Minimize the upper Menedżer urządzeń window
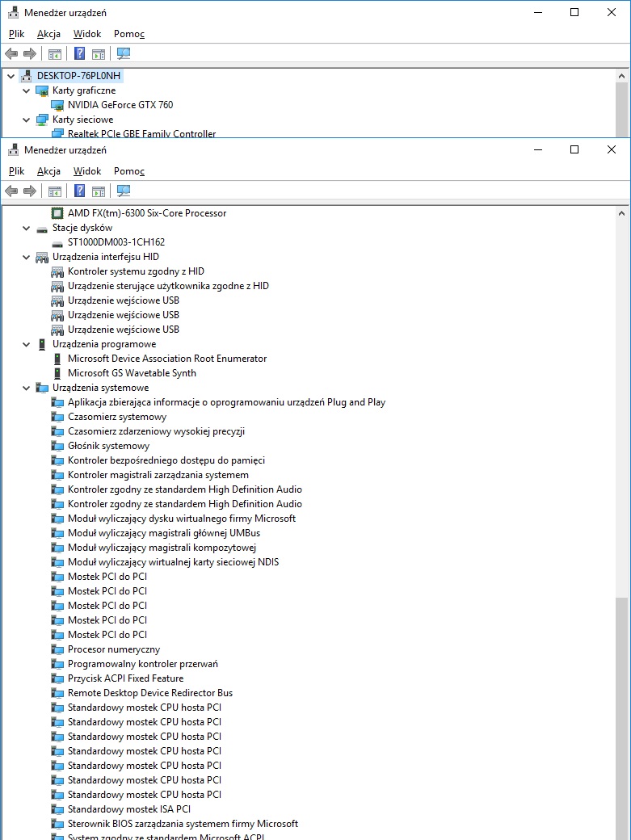This screenshot has height=840, width=631. click(x=538, y=12)
